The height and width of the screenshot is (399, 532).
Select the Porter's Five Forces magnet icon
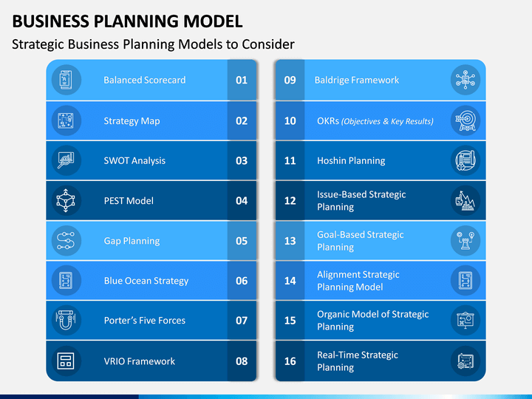pyautogui.click(x=66, y=320)
